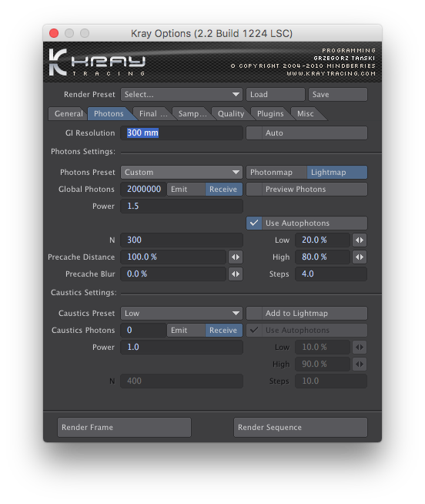Click the Global Photons value field
This screenshot has height=504, width=425.
click(x=144, y=189)
